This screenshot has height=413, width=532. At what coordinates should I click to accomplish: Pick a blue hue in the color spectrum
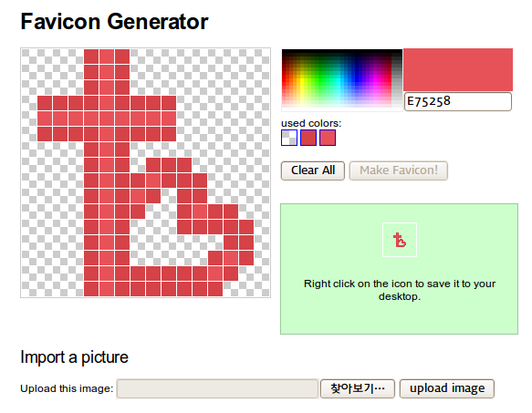coord(358,79)
